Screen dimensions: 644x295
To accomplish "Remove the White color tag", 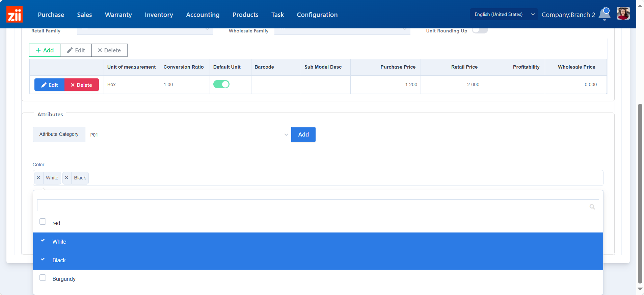I will [38, 178].
